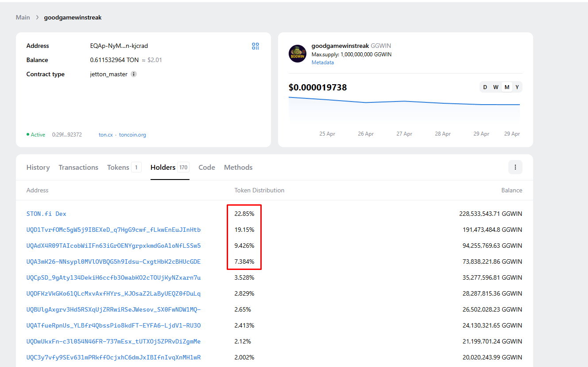Open holder address starting UQAdX4R09TAI
588x367 pixels.
click(114, 246)
